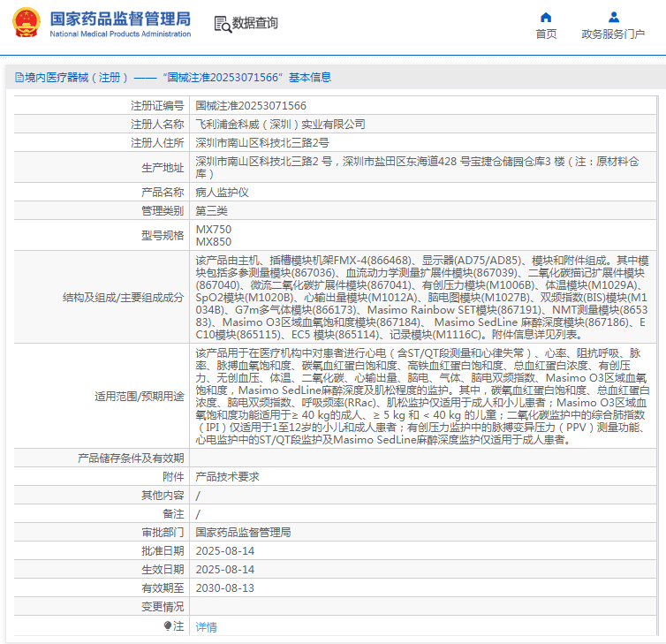Click the 附件 label
This screenshot has width=666, height=644.
pyautogui.click(x=173, y=477)
